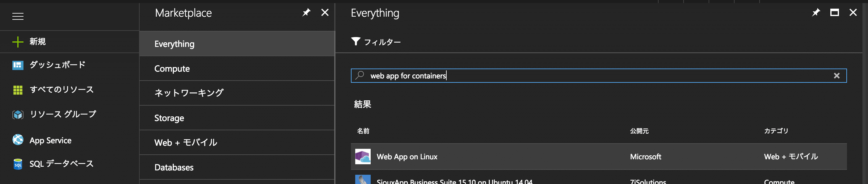Open the フィルター filter button
The image size is (868, 184).
point(376,42)
